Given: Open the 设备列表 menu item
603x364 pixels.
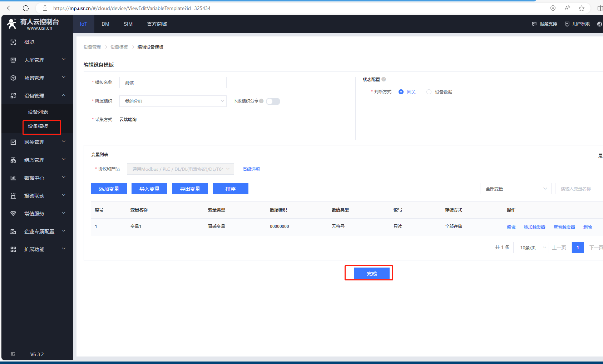Looking at the screenshot, I should click(38, 112).
